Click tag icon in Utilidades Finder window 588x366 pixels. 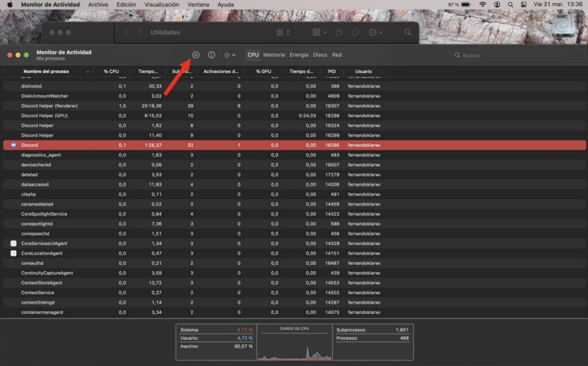click(355, 32)
